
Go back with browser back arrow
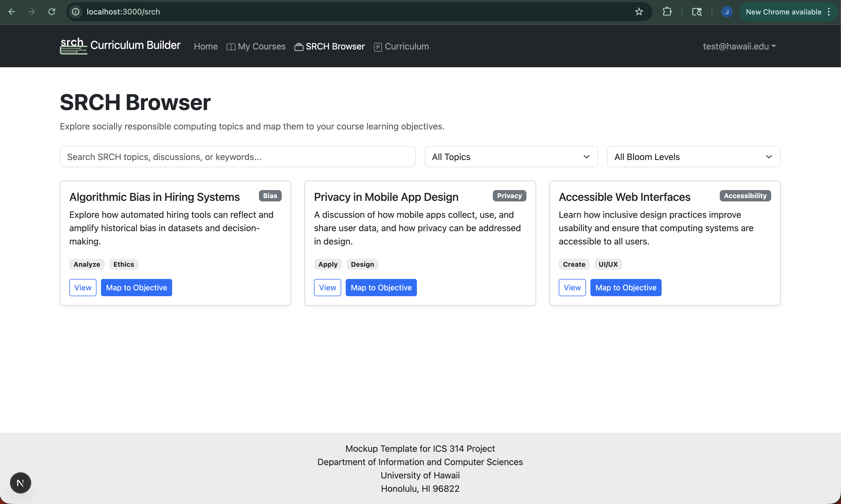pos(12,12)
